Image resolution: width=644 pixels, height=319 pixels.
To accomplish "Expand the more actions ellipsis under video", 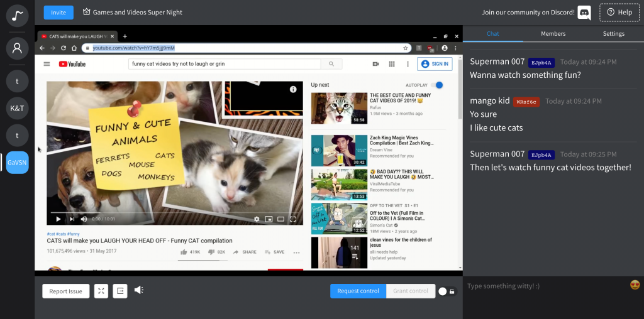I will coord(296,252).
